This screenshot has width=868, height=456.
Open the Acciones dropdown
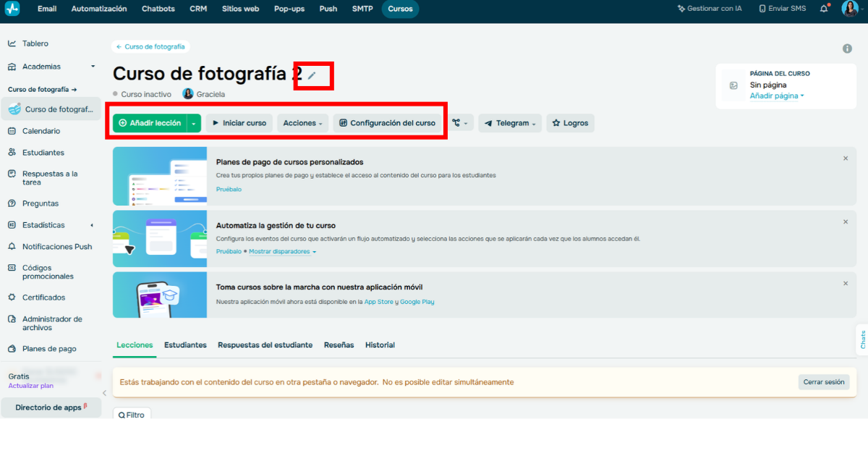(302, 123)
